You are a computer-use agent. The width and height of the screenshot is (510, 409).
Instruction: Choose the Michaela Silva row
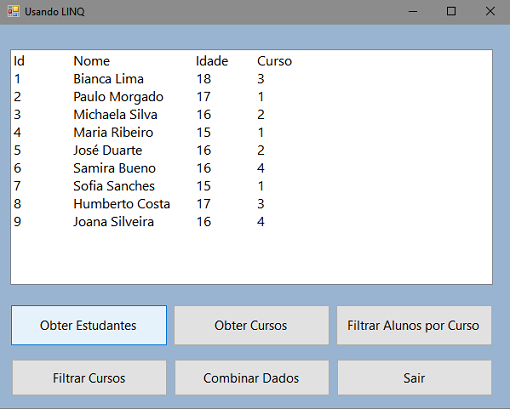pyautogui.click(x=251, y=115)
